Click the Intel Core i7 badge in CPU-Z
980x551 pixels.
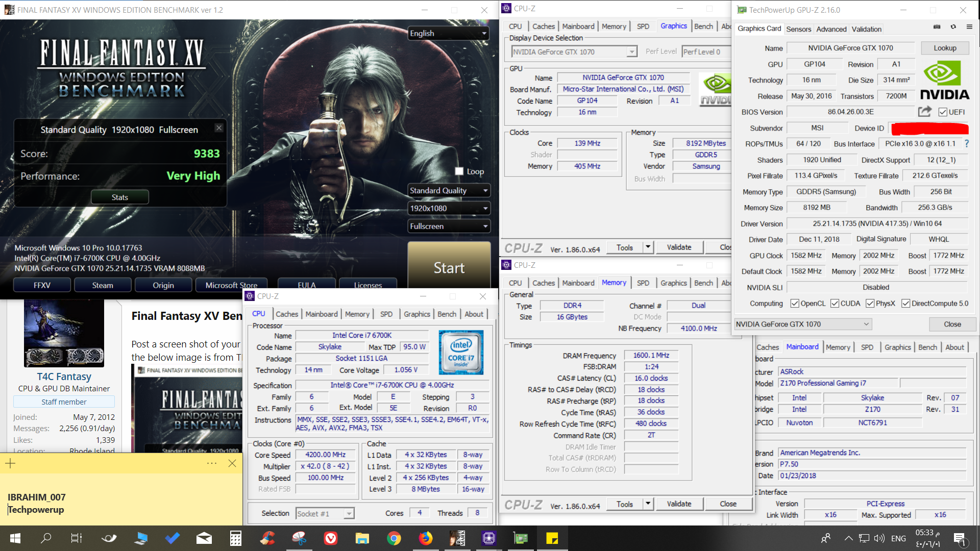tap(461, 353)
